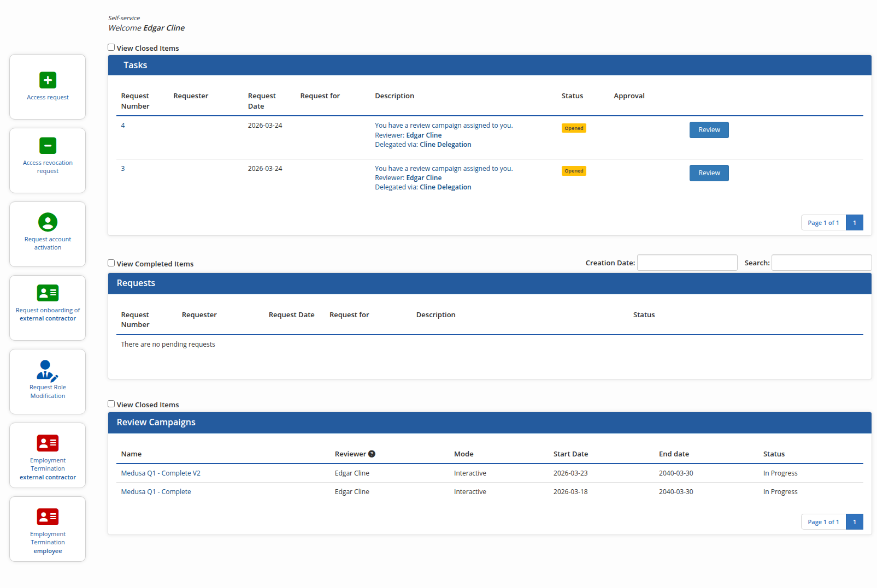The image size is (877, 588).
Task: Check View Completed Items
Action: pos(111,263)
